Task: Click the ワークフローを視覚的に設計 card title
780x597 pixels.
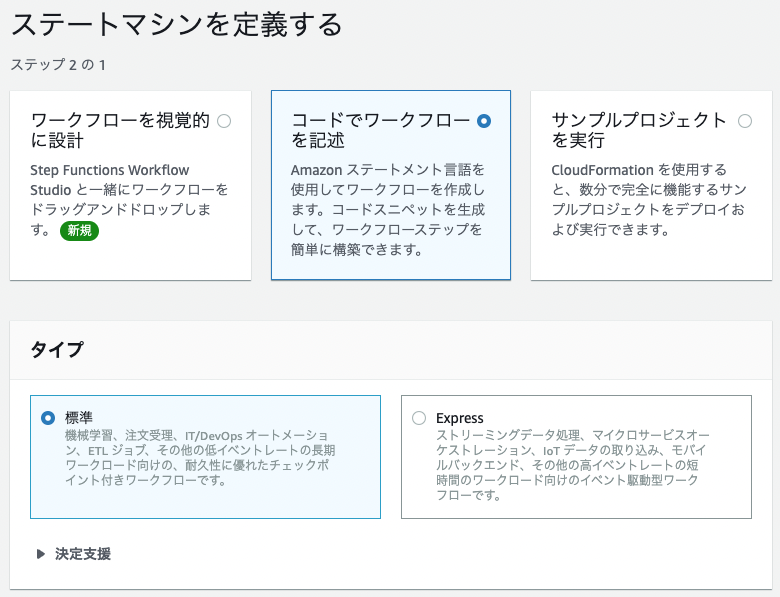Action: click(120, 130)
